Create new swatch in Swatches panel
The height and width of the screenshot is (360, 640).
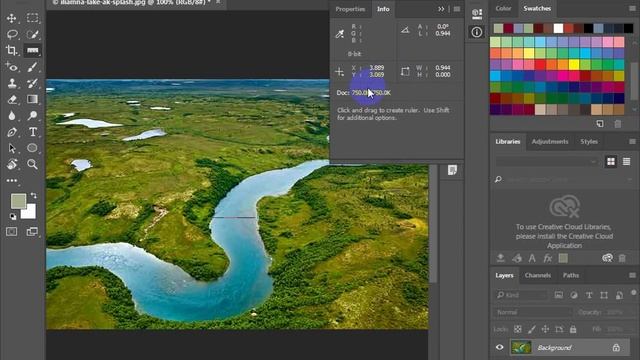pyautogui.click(x=600, y=124)
